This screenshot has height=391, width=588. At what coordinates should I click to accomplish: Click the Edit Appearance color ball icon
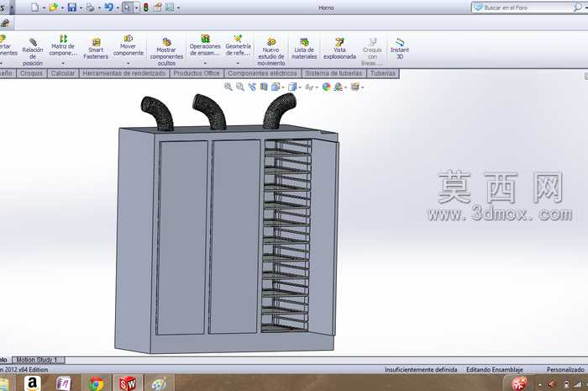pos(326,87)
